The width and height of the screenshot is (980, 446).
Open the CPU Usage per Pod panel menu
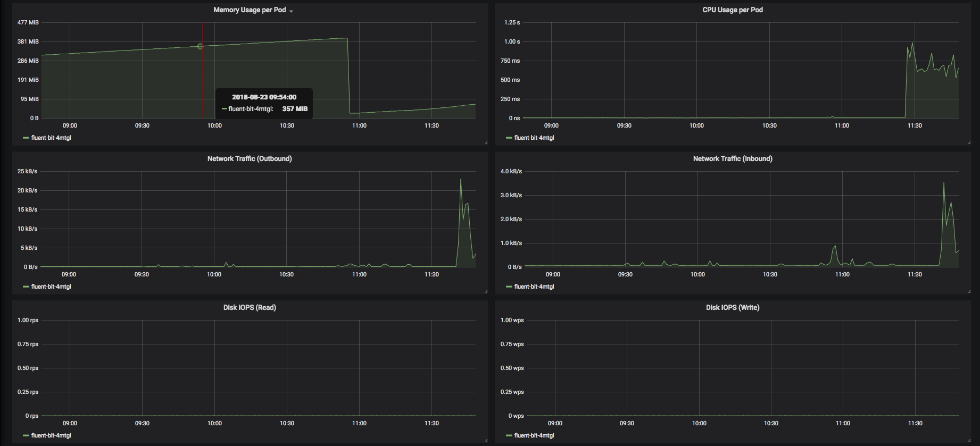coord(732,10)
